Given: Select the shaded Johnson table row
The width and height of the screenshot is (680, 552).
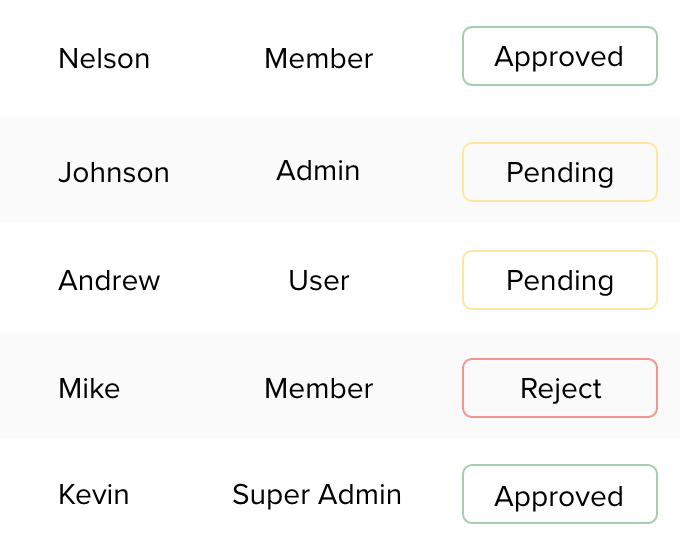Looking at the screenshot, I should [x=340, y=169].
